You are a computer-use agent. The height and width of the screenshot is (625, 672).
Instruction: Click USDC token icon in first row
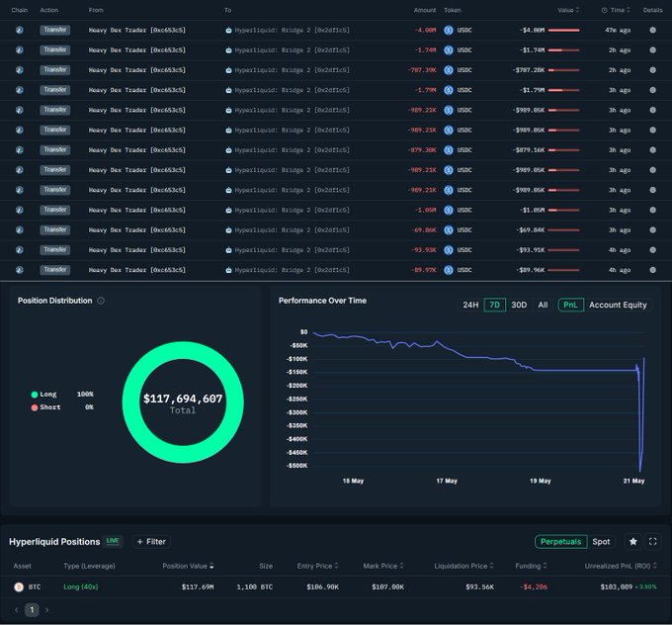pos(448,30)
